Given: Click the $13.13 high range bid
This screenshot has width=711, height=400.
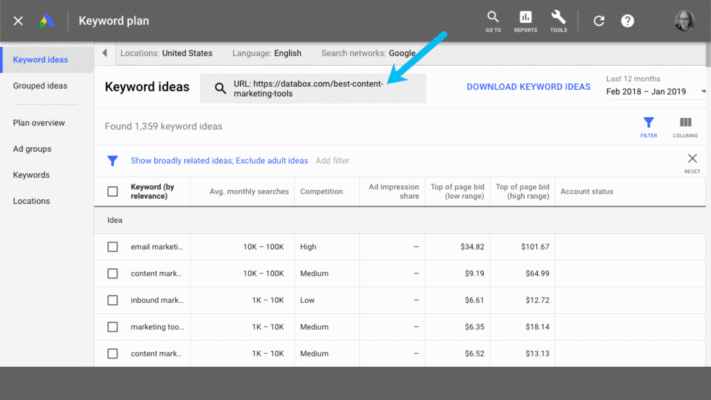Looking at the screenshot, I should click(537, 354).
